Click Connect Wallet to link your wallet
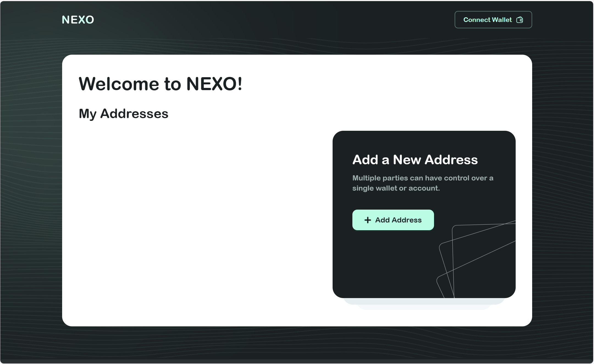 493,20
